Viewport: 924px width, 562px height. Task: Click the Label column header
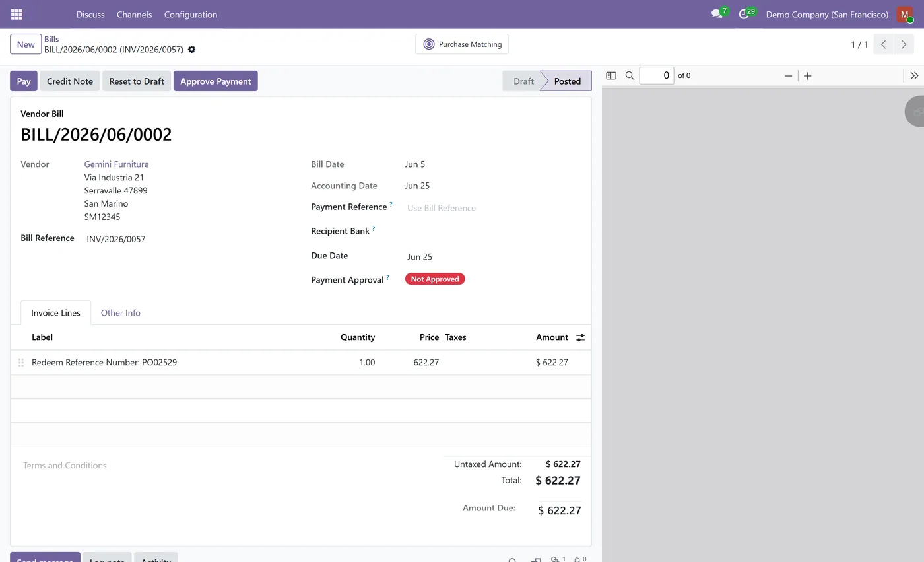coord(42,337)
